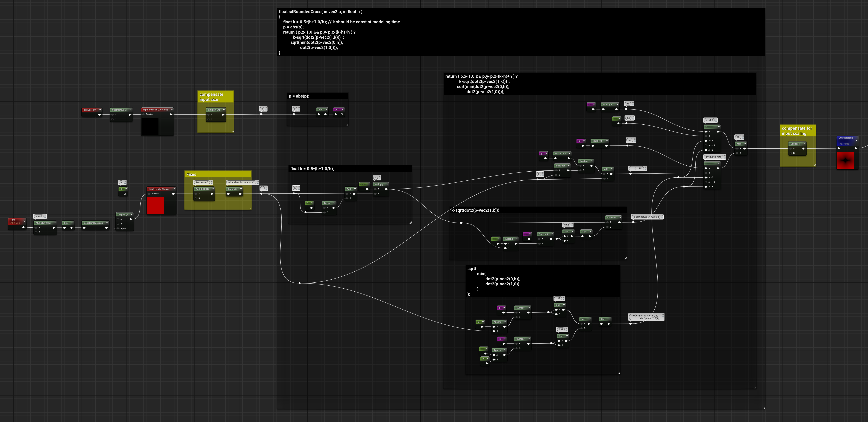The height and width of the screenshot is (422, 868).
Task: Collapse the Output Result node preview
Action: [857, 140]
